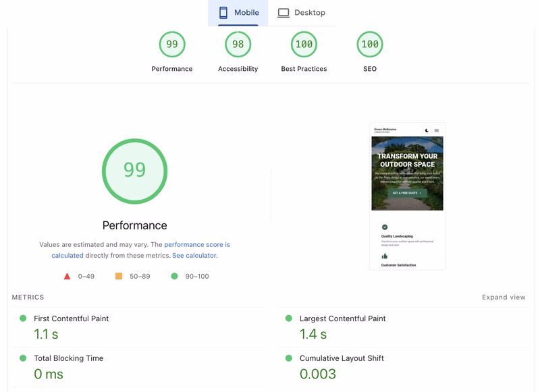Select the SEO score circle showing 100
This screenshot has width=540, height=392.
tap(369, 44)
